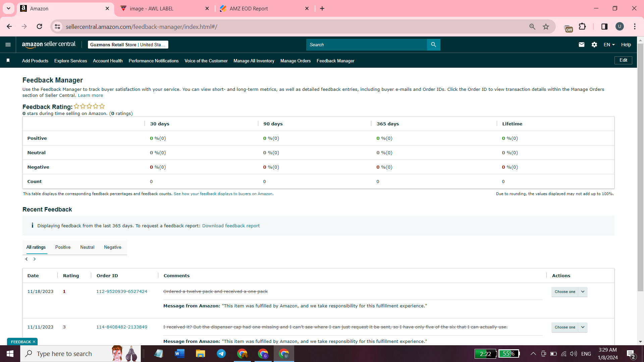Click the volume speaker tray icon

573,354
